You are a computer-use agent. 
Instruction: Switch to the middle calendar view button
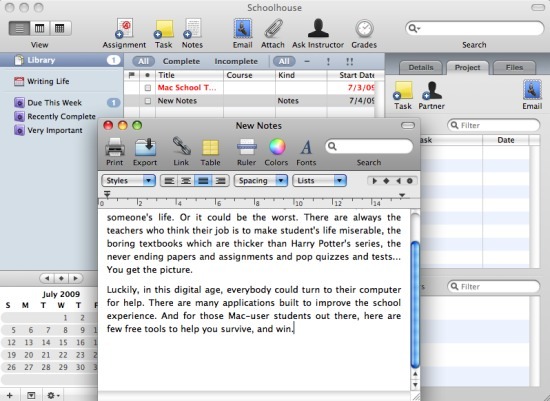[40, 28]
